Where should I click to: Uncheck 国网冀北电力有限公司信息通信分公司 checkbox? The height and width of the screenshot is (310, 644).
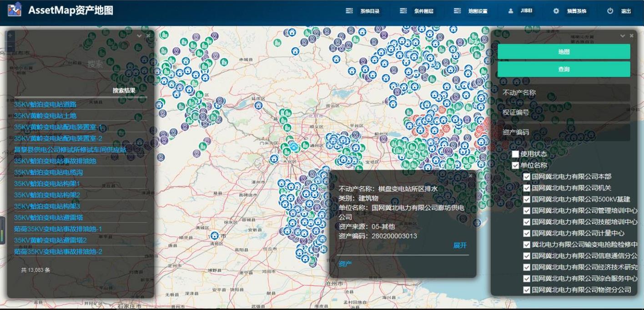coord(527,256)
